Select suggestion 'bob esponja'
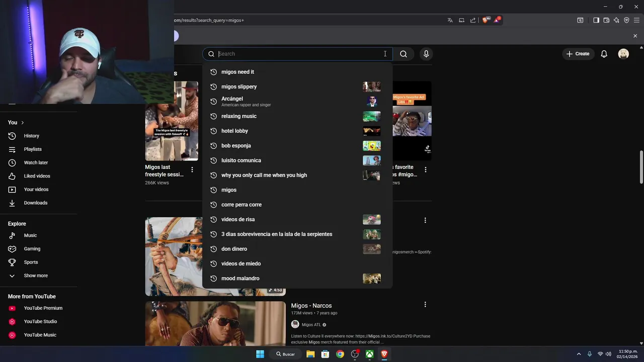Viewport: 644px width, 362px height. click(x=297, y=146)
